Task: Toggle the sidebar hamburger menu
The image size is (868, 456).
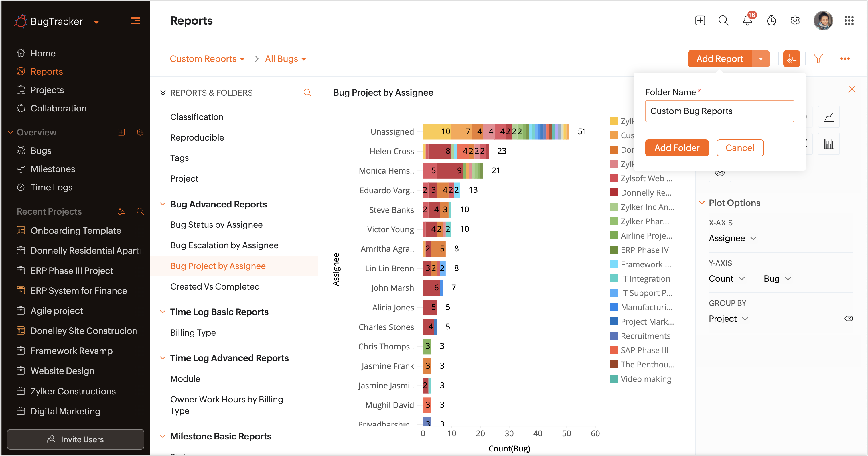Action: click(x=135, y=21)
